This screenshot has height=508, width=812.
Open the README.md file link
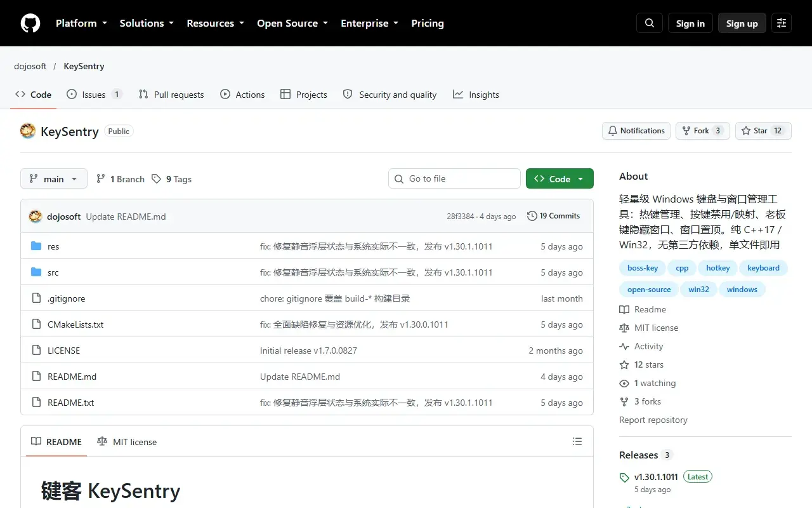72,377
